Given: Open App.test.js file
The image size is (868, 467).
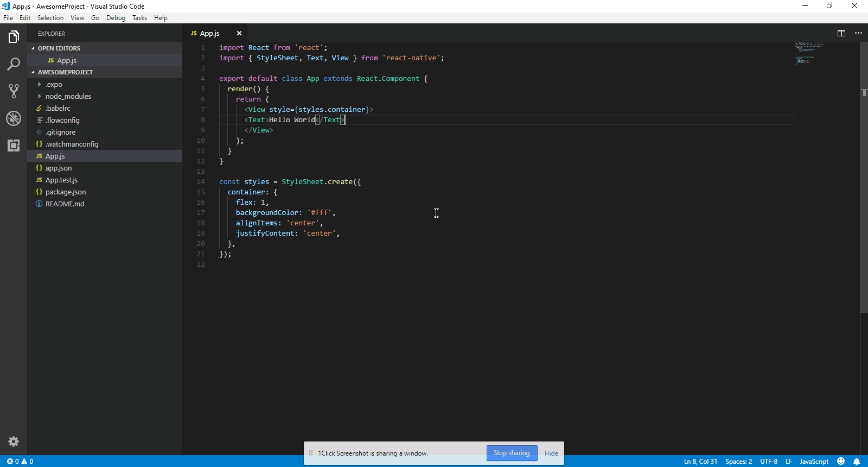Looking at the screenshot, I should (105, 180).
